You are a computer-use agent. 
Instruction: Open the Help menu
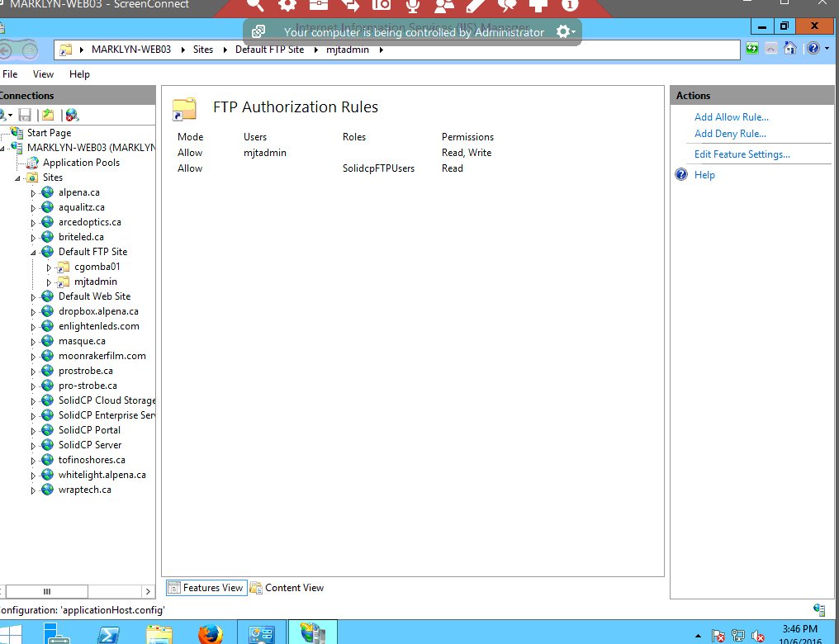click(x=79, y=74)
